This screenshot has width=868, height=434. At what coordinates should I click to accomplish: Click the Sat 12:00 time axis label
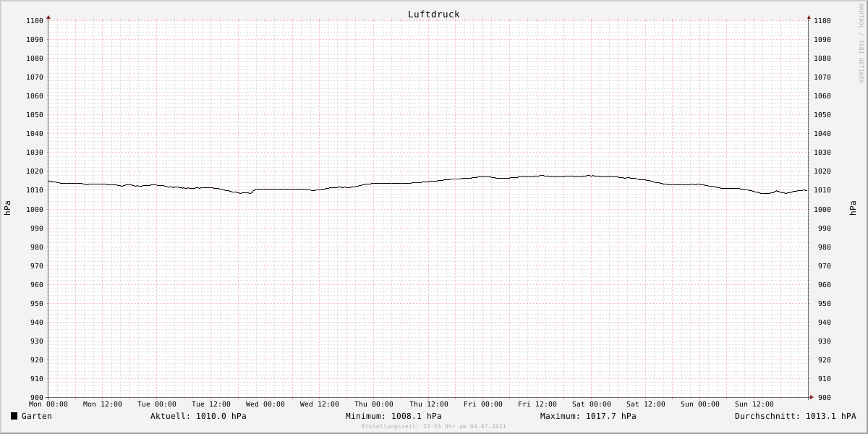click(x=646, y=404)
